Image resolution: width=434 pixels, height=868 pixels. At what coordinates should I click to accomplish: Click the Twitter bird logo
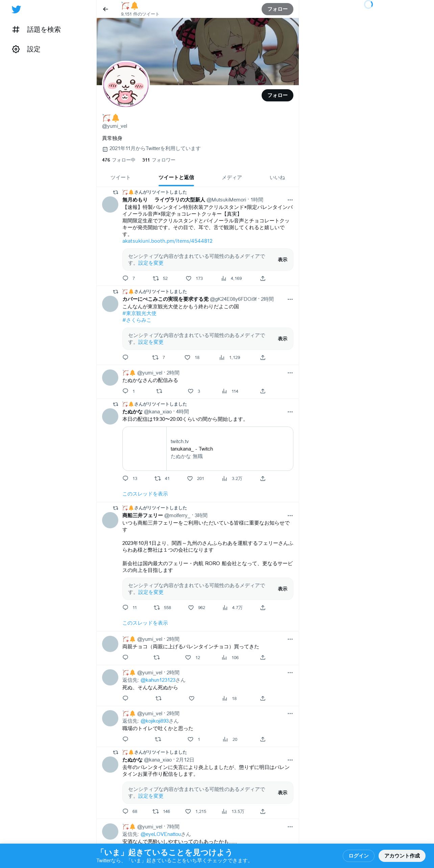(16, 9)
